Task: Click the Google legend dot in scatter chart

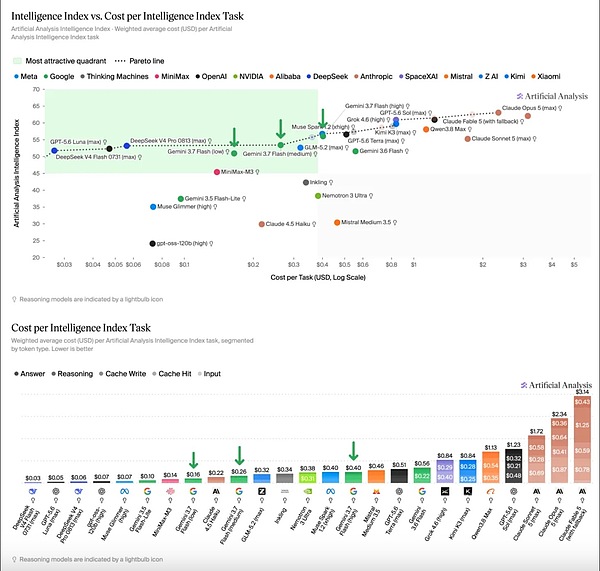Action: pyautogui.click(x=46, y=77)
